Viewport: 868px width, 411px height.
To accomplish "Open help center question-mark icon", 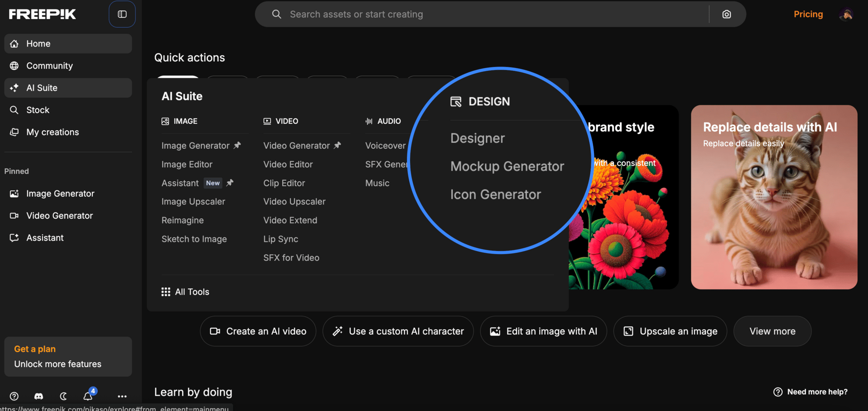I will point(14,396).
